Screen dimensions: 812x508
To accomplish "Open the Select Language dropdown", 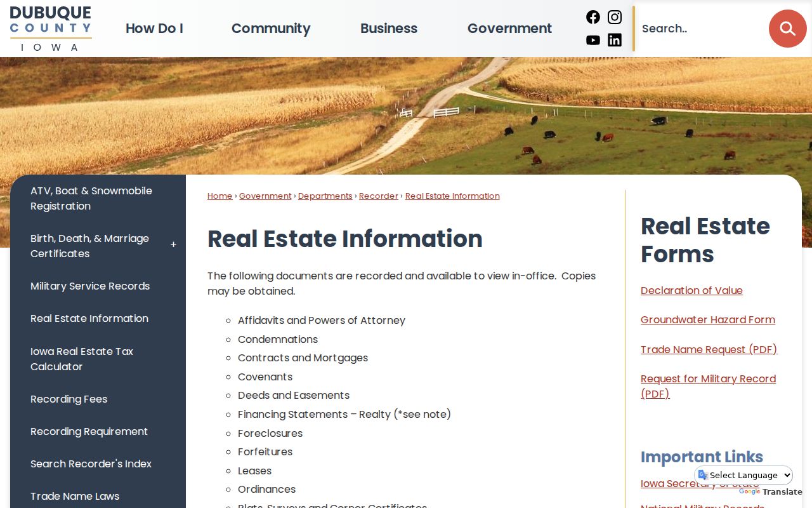I will click(x=743, y=475).
